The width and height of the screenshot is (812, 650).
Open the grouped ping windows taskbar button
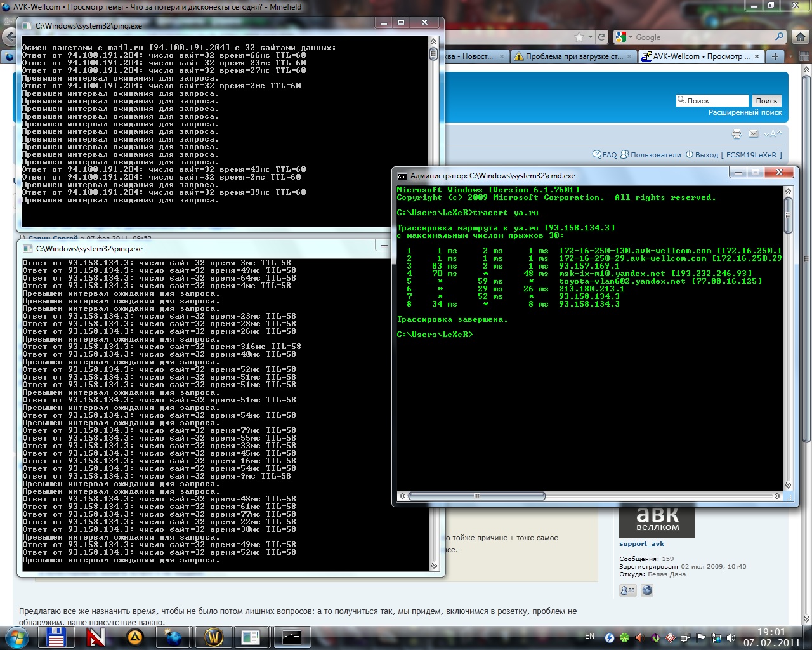(x=252, y=637)
